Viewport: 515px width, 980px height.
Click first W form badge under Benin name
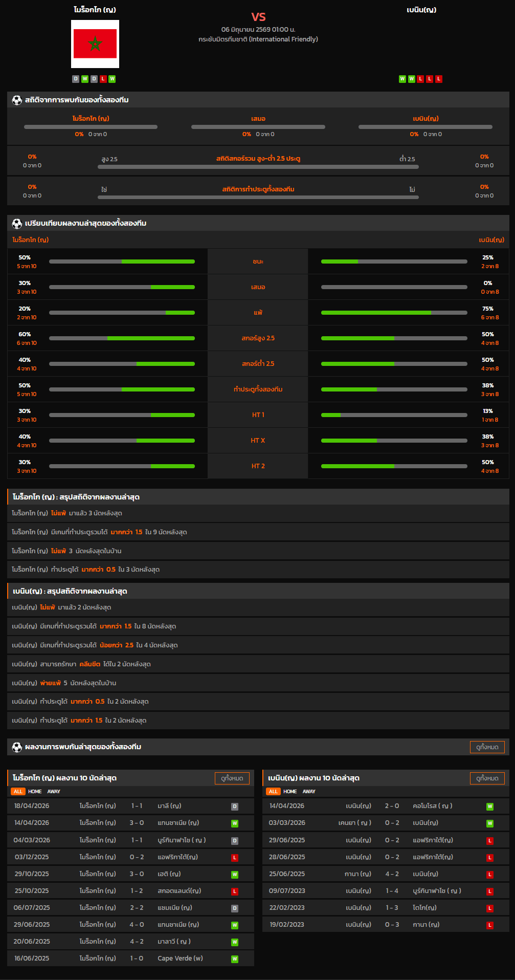(402, 79)
